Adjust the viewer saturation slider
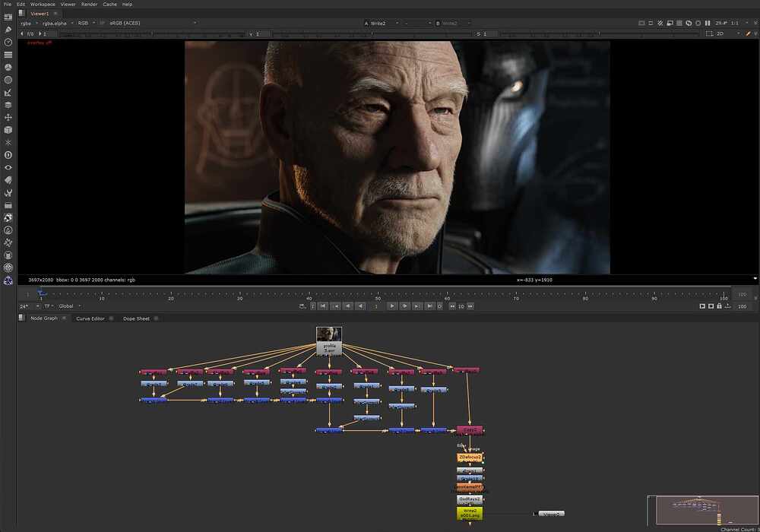The height and width of the screenshot is (532, 760). [599, 34]
